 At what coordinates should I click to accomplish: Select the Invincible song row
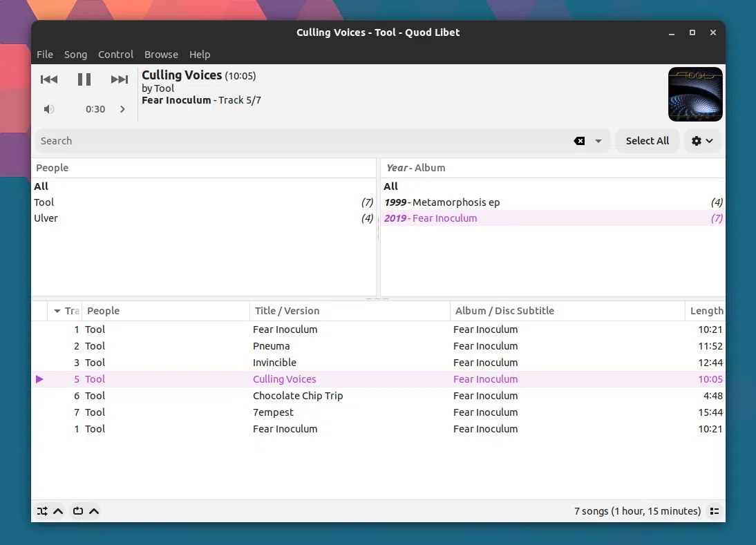point(379,363)
